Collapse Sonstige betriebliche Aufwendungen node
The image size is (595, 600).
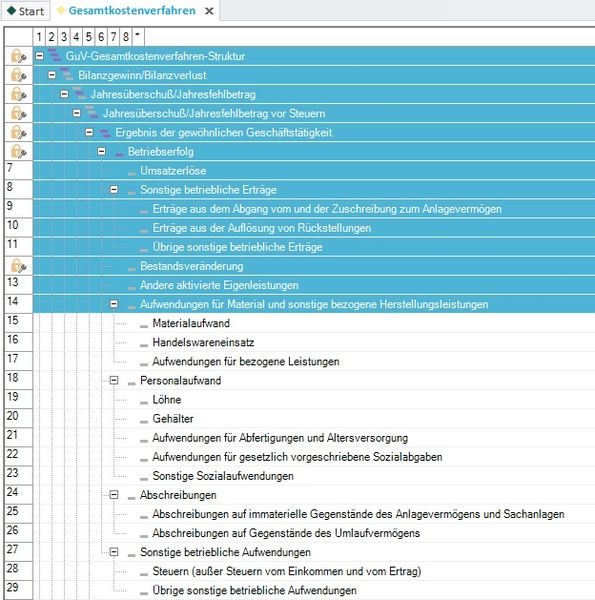(x=114, y=552)
